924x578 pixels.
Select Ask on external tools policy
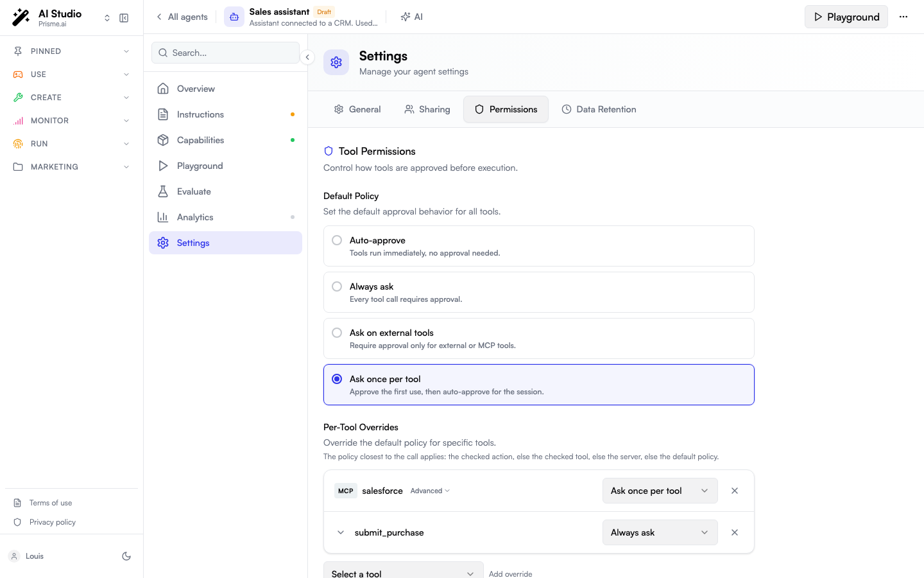pyautogui.click(x=539, y=338)
